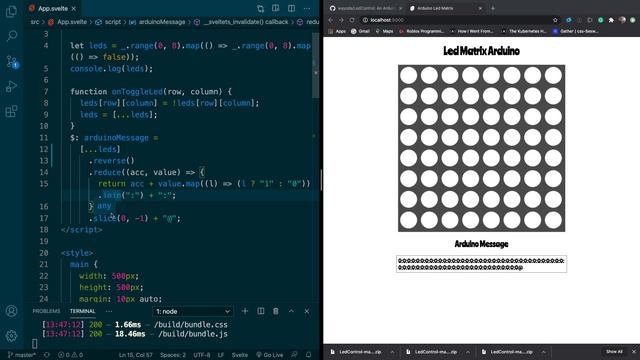640x360 pixels.
Task: Open the Apps bookmark shortcut
Action: pyautogui.click(x=337, y=31)
